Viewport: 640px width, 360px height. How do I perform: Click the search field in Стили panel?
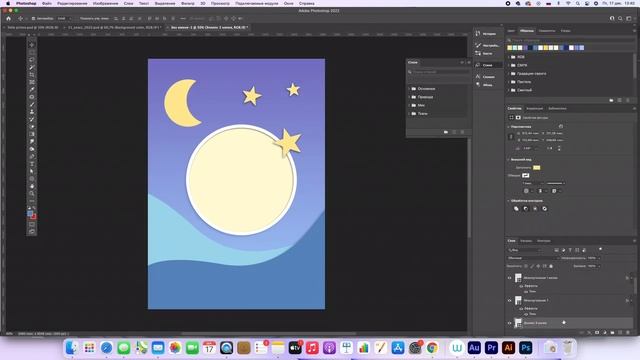click(x=440, y=72)
